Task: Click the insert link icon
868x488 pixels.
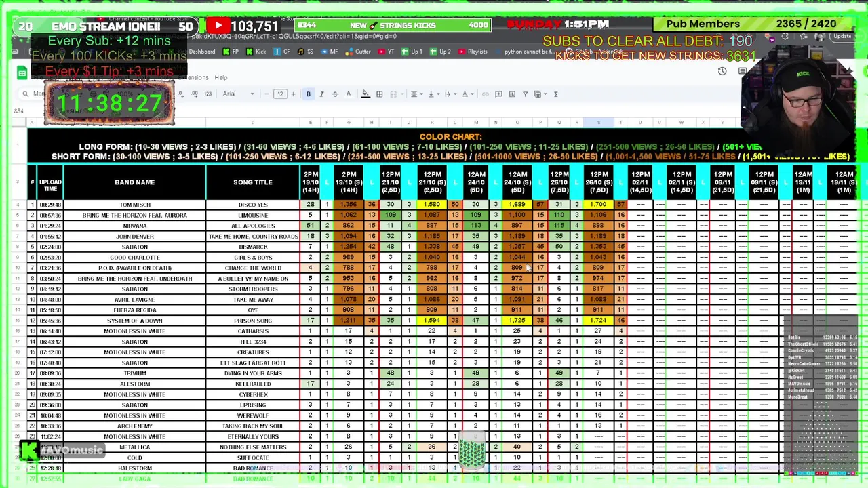Action: [485, 94]
